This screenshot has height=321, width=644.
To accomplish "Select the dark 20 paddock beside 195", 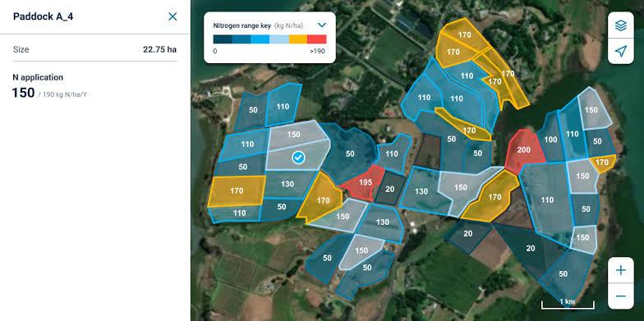I will coord(389,189).
